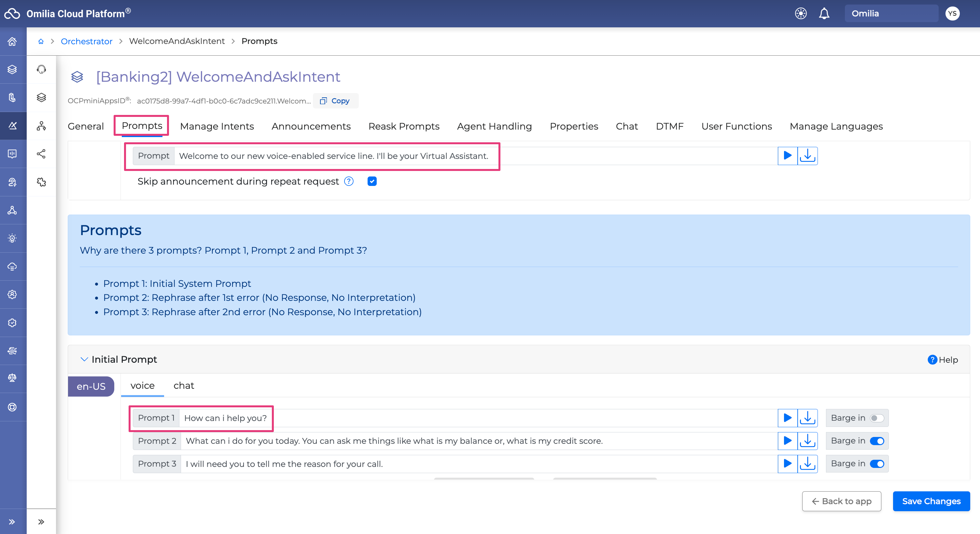Click the Omilia Cloud Platform logo

(68, 13)
